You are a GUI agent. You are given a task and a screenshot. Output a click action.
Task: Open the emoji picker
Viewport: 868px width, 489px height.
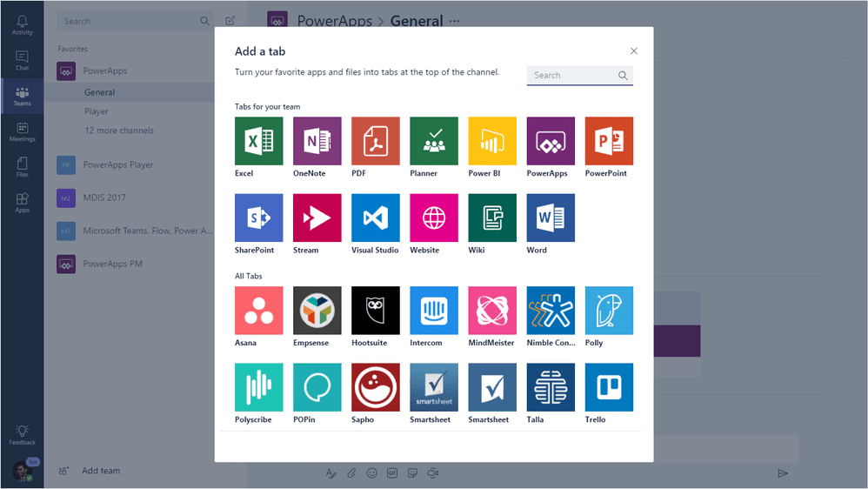(x=372, y=473)
